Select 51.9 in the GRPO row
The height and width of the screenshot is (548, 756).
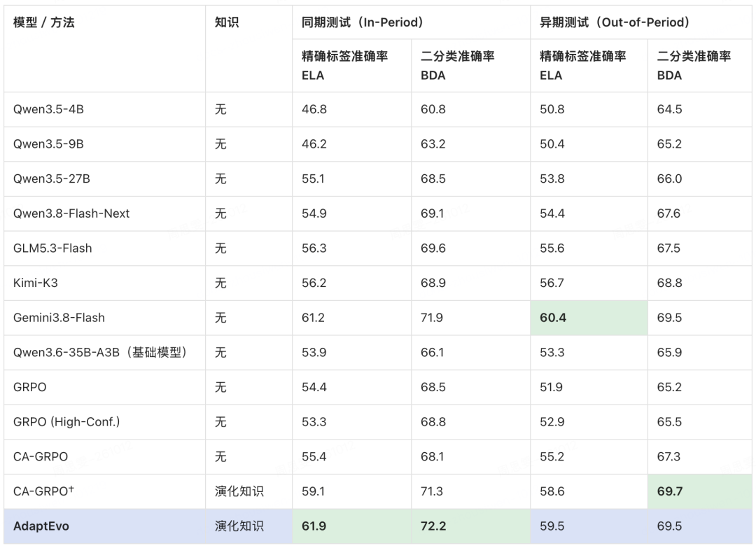(x=551, y=387)
